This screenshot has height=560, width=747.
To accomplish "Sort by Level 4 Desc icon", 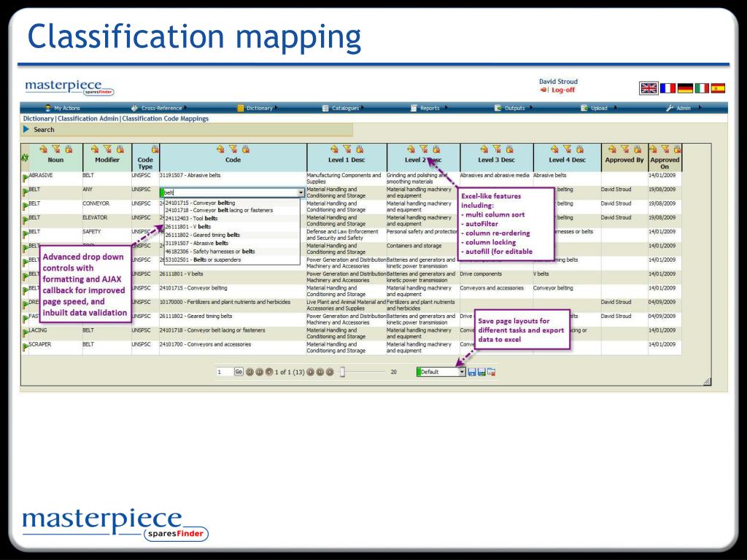I will 554,149.
